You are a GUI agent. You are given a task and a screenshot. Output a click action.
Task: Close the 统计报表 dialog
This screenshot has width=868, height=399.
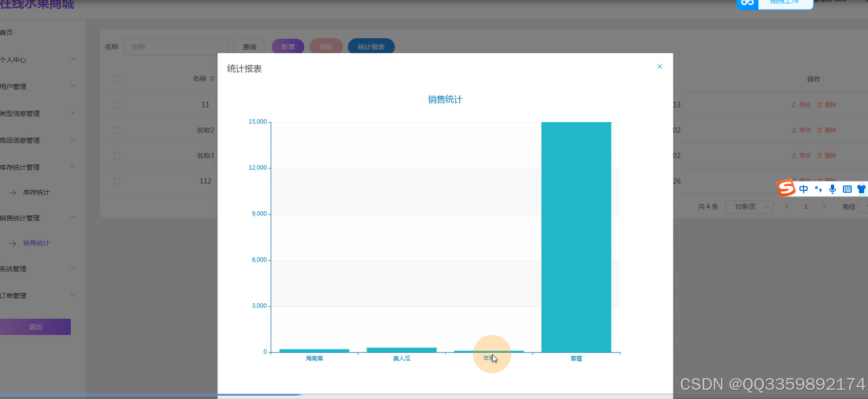coord(659,67)
